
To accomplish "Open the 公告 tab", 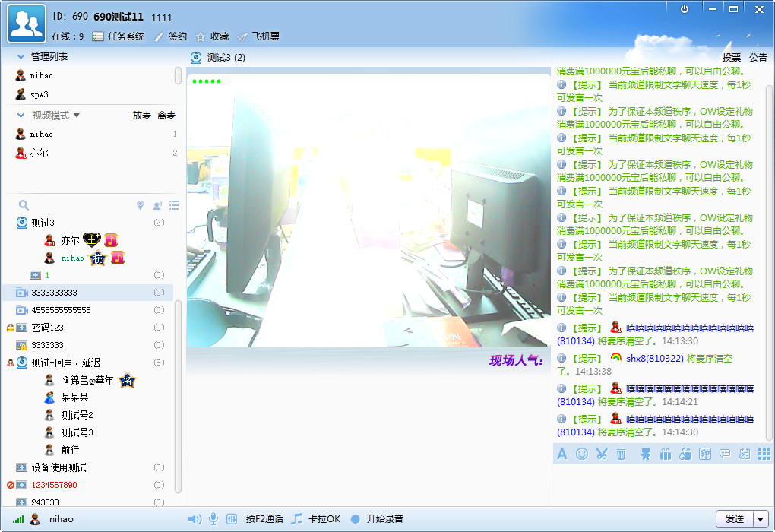I will coord(758,57).
